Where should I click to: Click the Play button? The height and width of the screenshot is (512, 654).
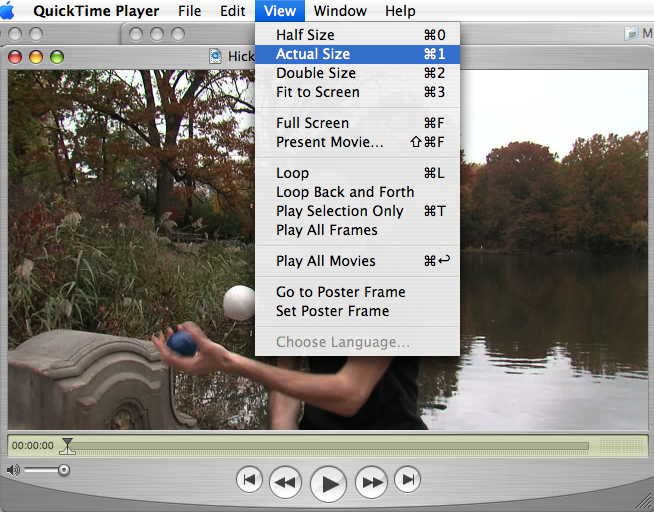[329, 484]
